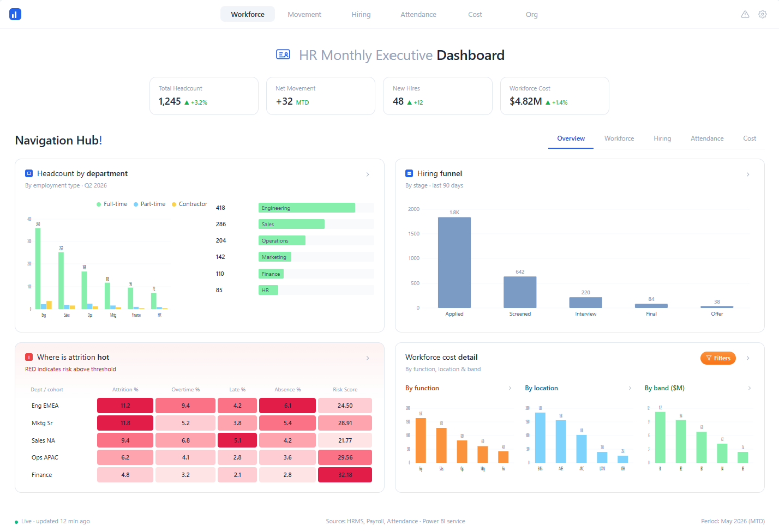Click the red Where is attrition hot icon

29,357
